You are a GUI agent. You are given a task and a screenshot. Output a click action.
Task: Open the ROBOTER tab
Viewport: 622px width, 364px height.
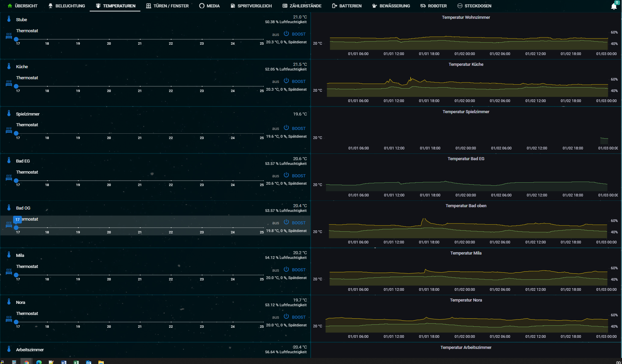coord(434,6)
